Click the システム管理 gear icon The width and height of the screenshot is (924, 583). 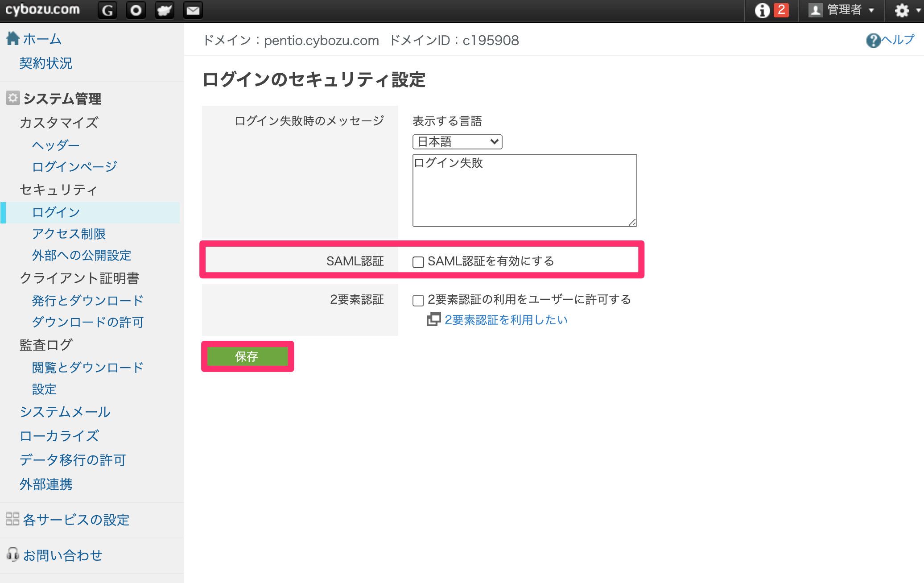coord(13,98)
